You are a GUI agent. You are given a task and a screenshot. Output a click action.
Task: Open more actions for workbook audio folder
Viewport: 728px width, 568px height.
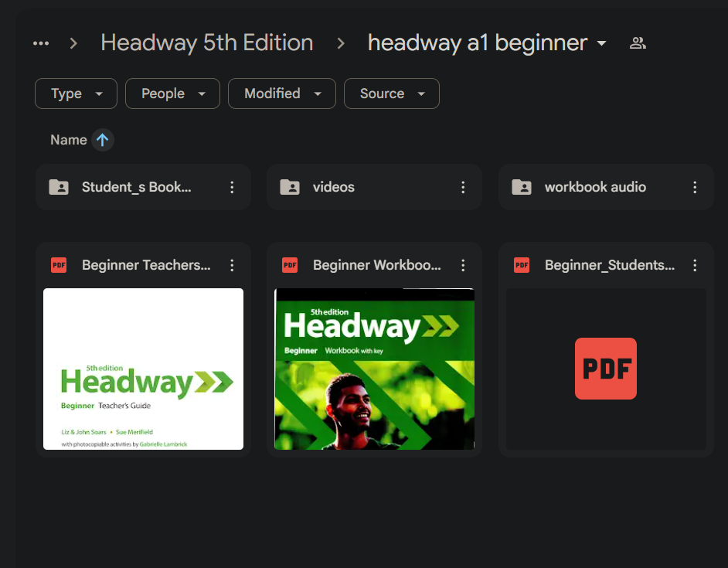click(695, 187)
